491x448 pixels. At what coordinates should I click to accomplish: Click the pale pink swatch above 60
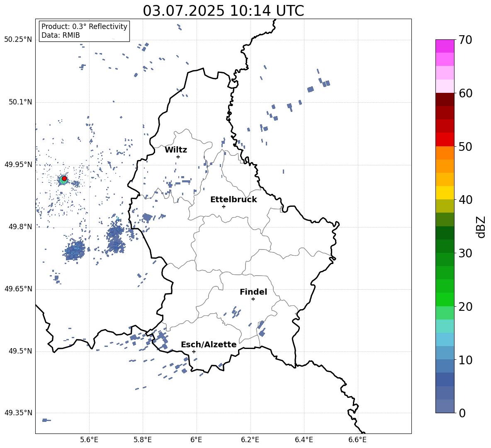click(445, 86)
